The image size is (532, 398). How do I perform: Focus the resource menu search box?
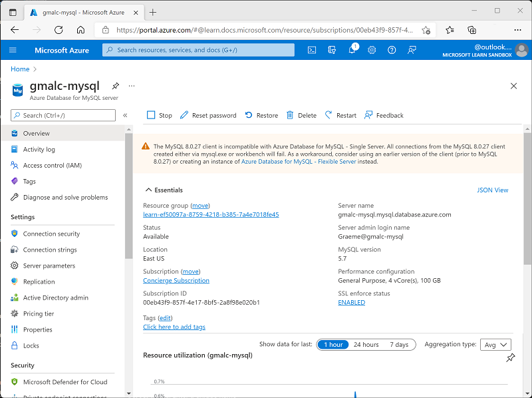tap(63, 115)
